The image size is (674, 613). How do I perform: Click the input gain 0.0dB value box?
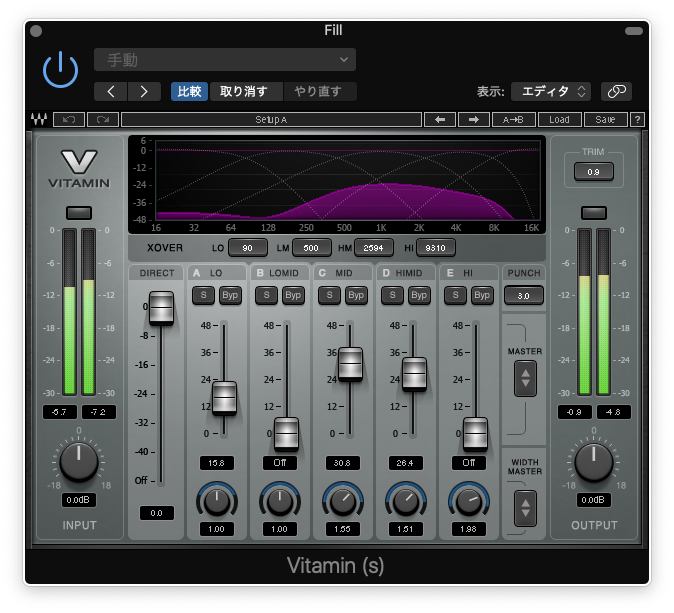click(x=78, y=500)
